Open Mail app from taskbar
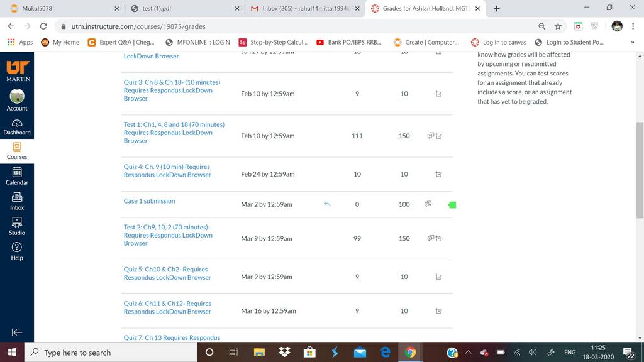The height and width of the screenshot is (362, 644). click(x=360, y=352)
